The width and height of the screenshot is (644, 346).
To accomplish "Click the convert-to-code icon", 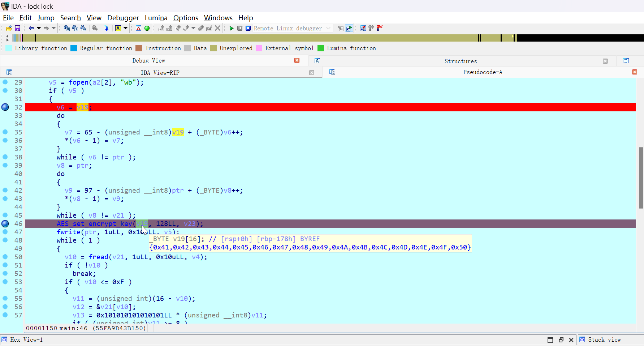I will click(x=161, y=28).
